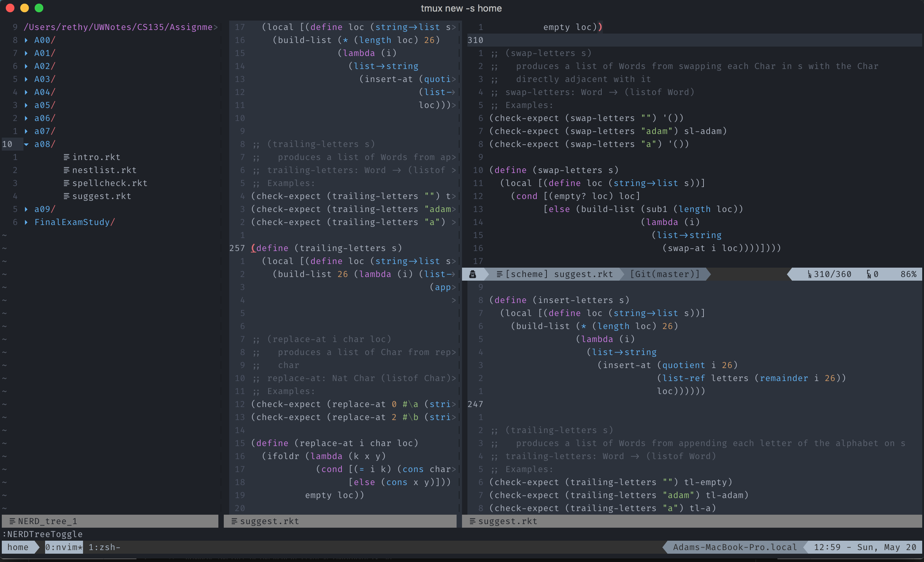Click the file icon beside intro.rkt
This screenshot has height=562, width=924.
click(x=66, y=157)
